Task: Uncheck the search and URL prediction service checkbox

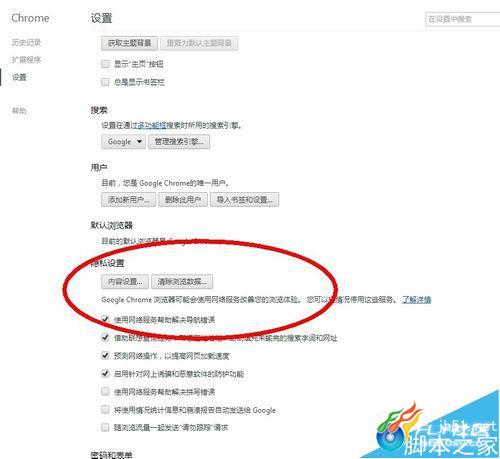Action: point(105,338)
